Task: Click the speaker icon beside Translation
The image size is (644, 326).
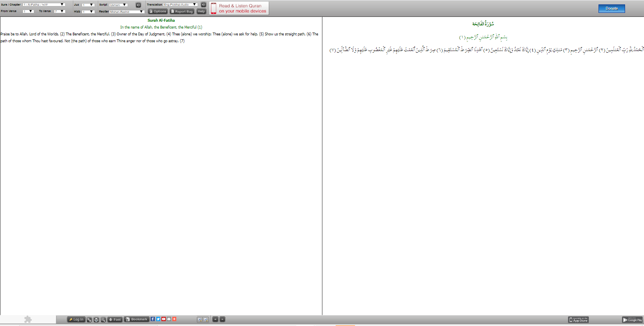Action: point(204,5)
